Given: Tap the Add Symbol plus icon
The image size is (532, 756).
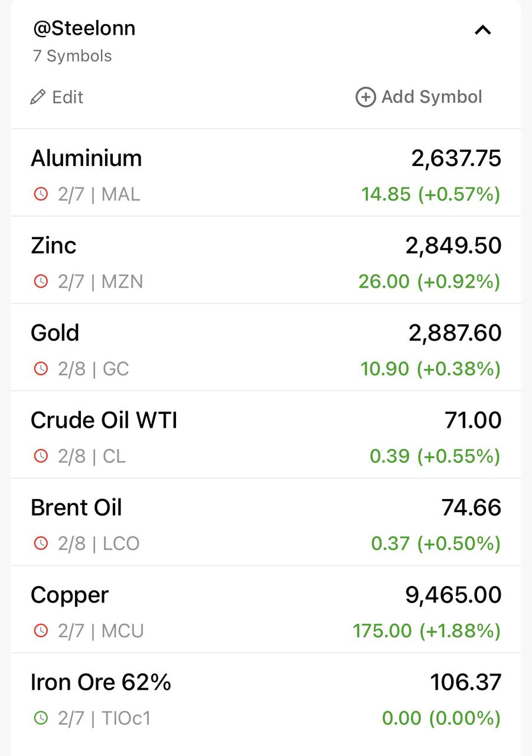Looking at the screenshot, I should (x=365, y=97).
